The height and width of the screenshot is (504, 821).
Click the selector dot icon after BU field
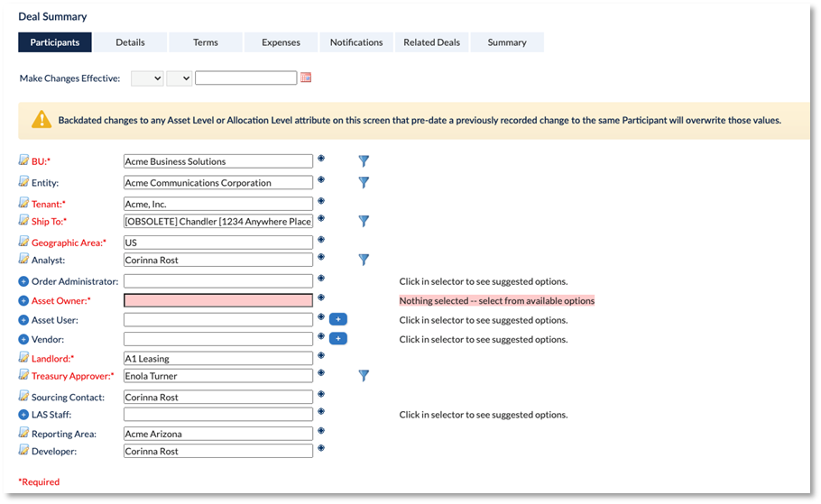(x=321, y=158)
